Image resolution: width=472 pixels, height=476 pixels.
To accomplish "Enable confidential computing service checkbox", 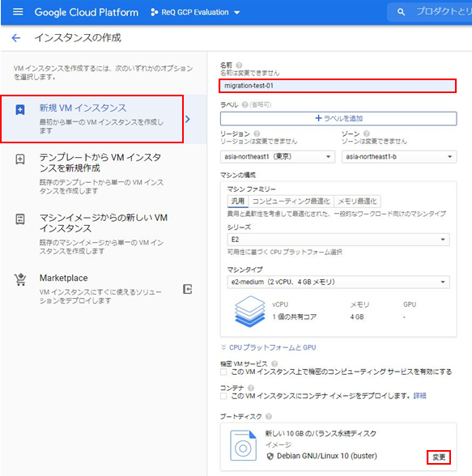I will pyautogui.click(x=223, y=372).
